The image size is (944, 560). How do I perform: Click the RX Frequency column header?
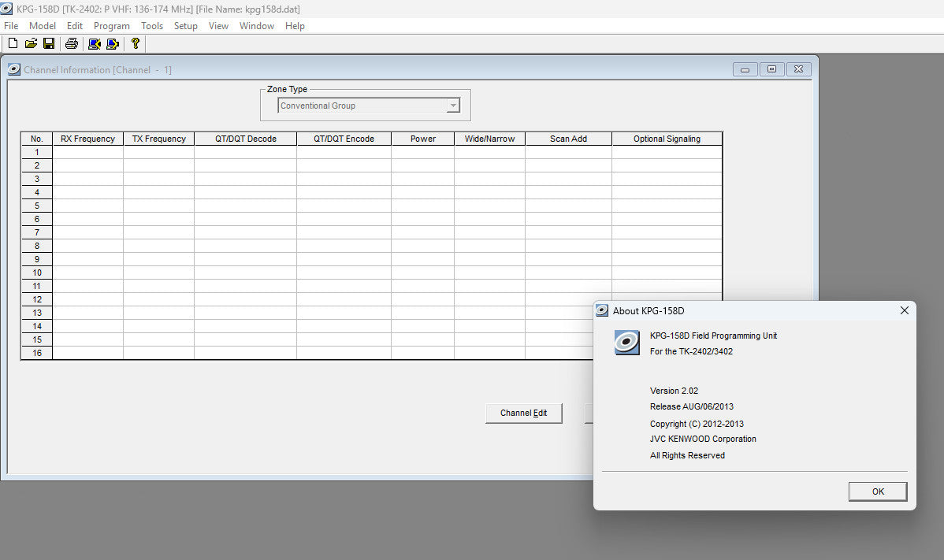pyautogui.click(x=88, y=139)
